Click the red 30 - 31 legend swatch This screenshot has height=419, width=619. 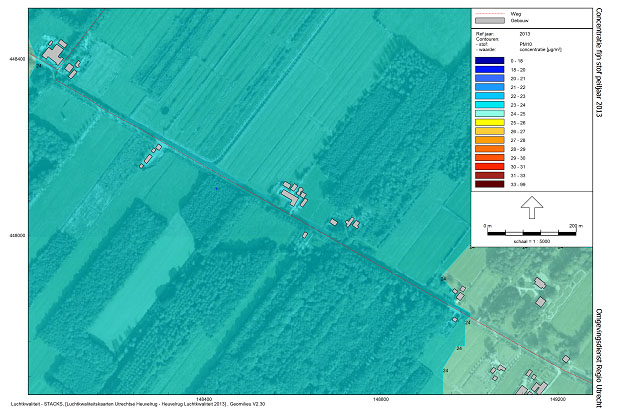pyautogui.click(x=490, y=167)
